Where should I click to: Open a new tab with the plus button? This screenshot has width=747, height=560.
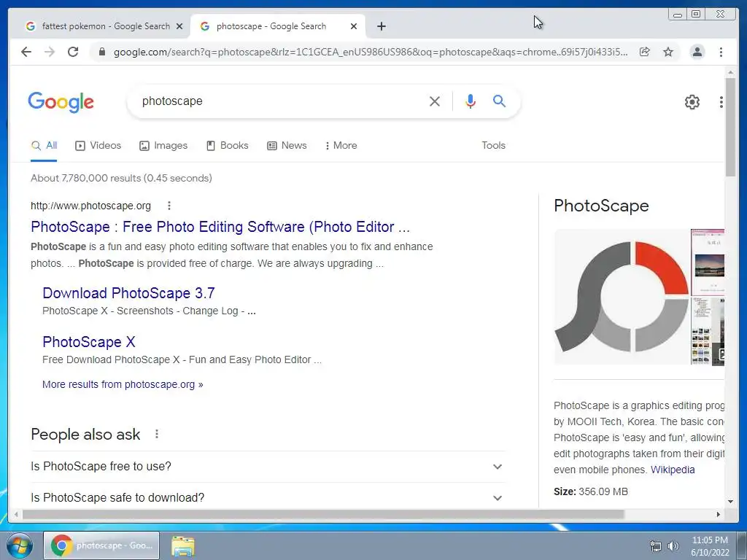coord(381,26)
